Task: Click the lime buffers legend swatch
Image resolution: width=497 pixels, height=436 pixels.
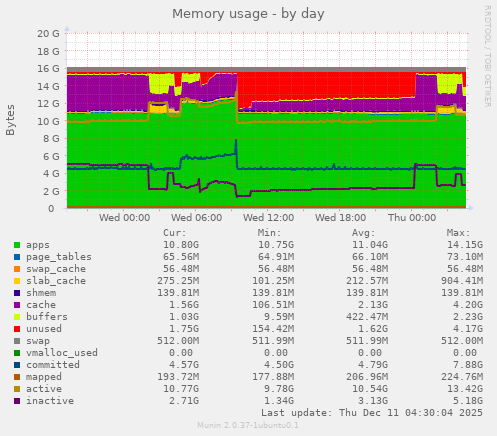Action: [x=17, y=317]
